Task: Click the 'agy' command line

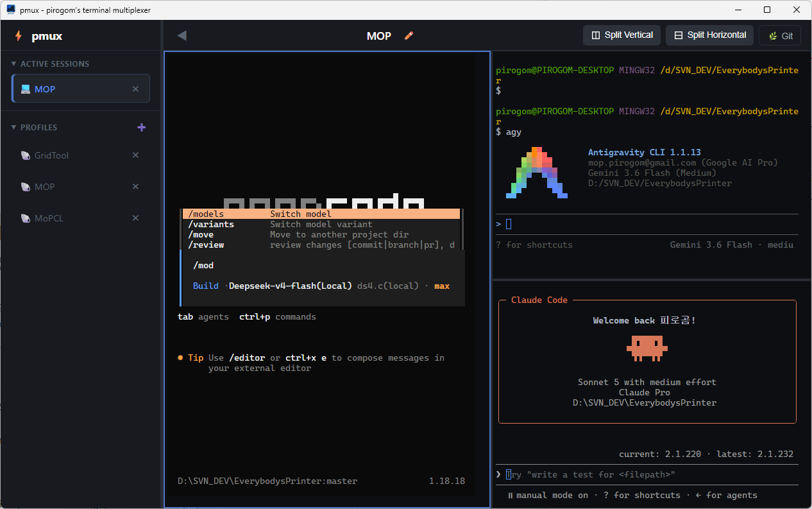Action: (509, 132)
